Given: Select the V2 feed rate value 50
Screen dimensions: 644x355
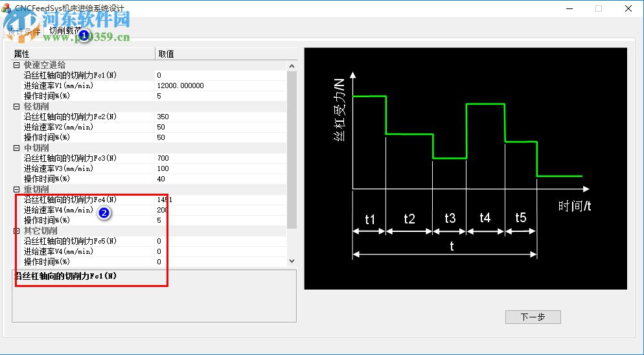Looking at the screenshot, I should coord(220,127).
